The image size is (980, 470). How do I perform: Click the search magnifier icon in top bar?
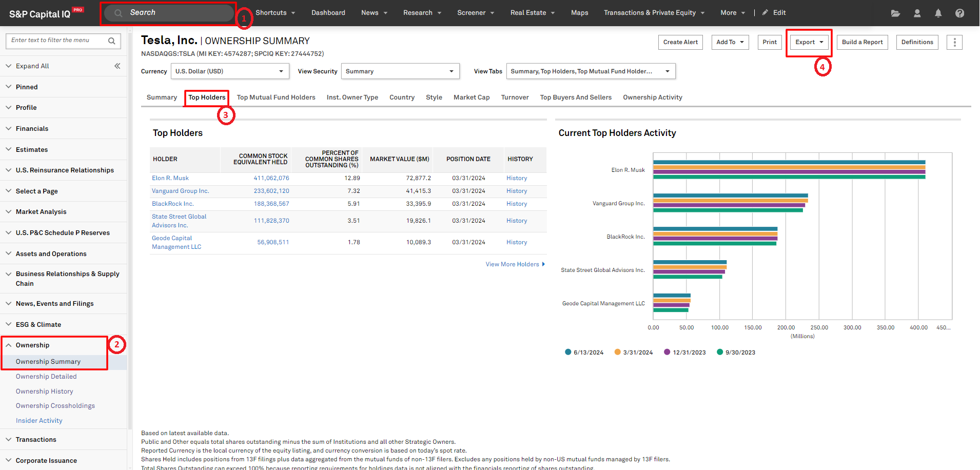[x=119, y=13]
